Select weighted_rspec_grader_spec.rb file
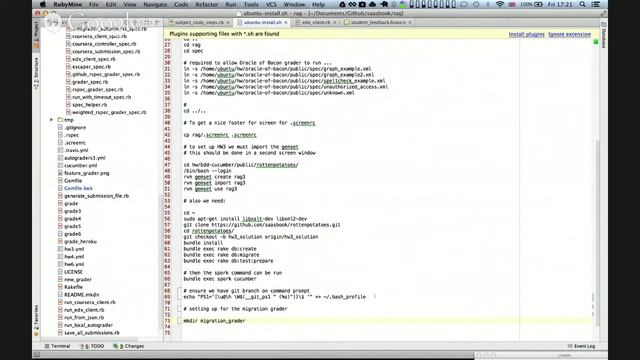 [x=109, y=112]
